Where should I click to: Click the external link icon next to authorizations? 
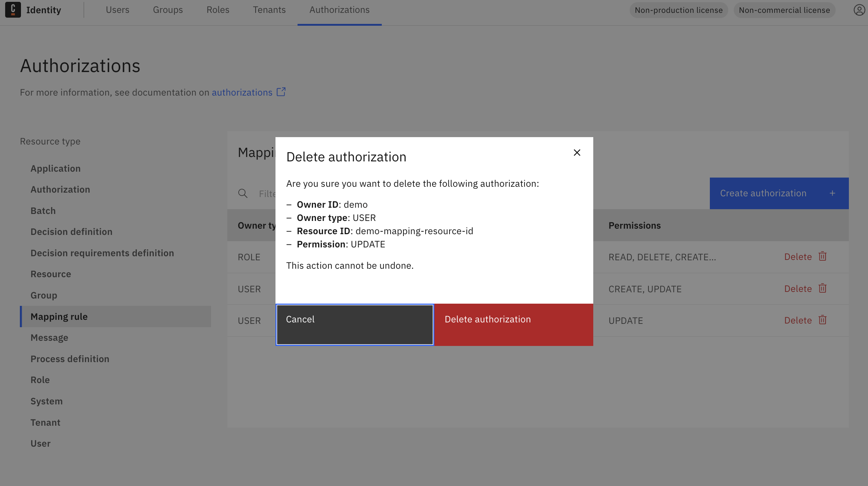[281, 92]
